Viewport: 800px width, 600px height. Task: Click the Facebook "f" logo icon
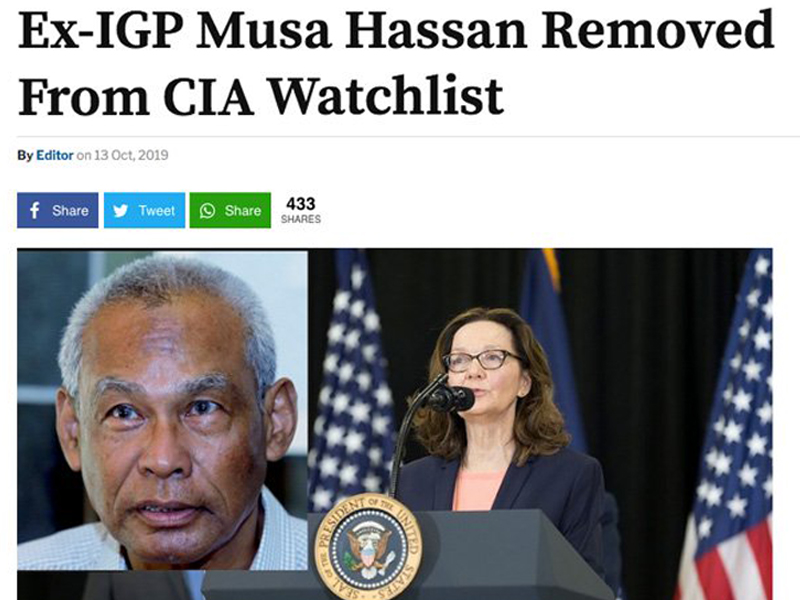(35, 210)
